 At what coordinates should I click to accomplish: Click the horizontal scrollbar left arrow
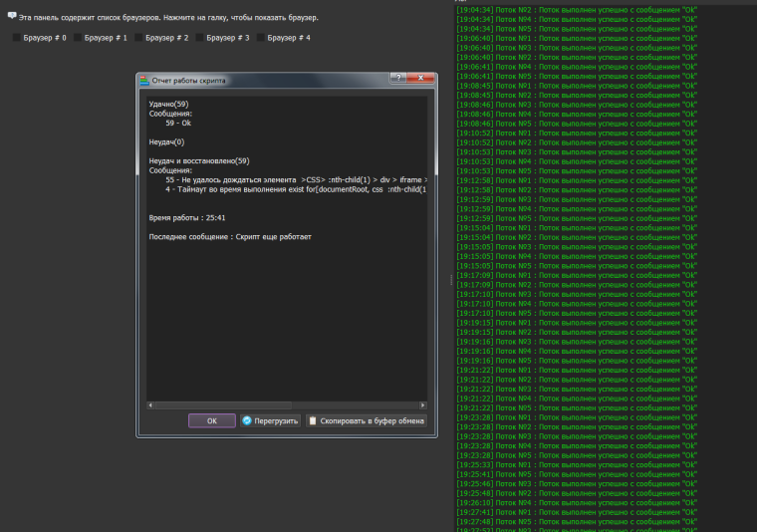click(x=150, y=405)
